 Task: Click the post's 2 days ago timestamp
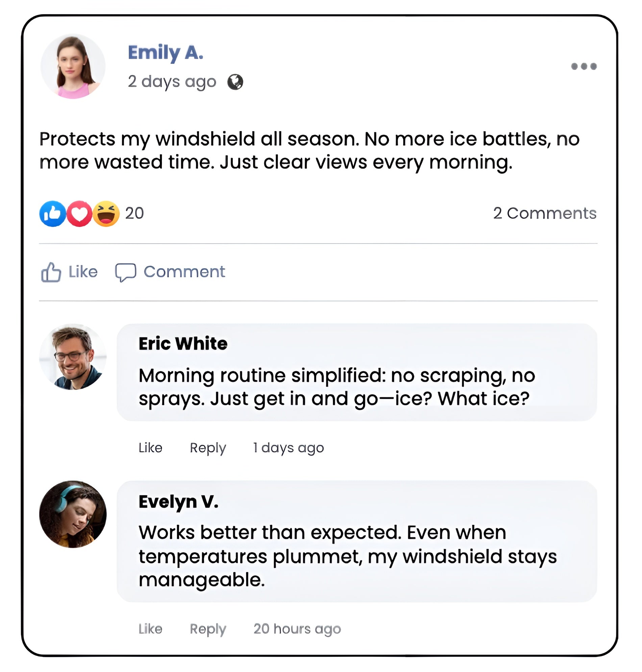pyautogui.click(x=172, y=82)
